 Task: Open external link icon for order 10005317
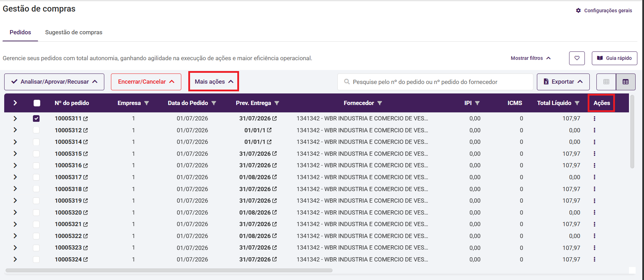[x=86, y=177]
